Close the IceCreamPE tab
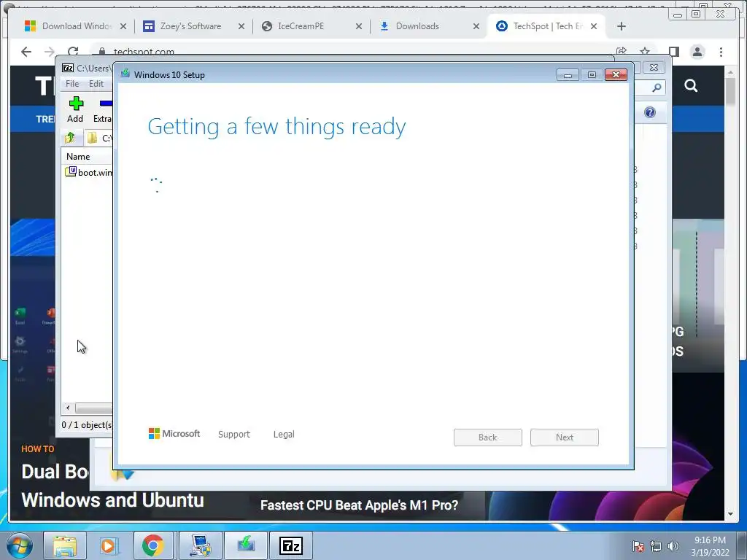 tap(359, 26)
